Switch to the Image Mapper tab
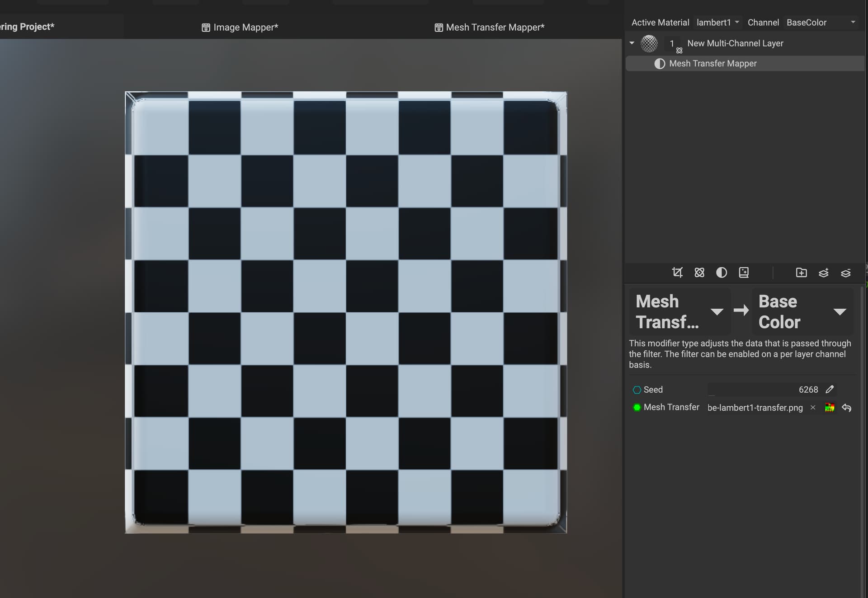Screen dimensions: 868x598 coord(240,28)
